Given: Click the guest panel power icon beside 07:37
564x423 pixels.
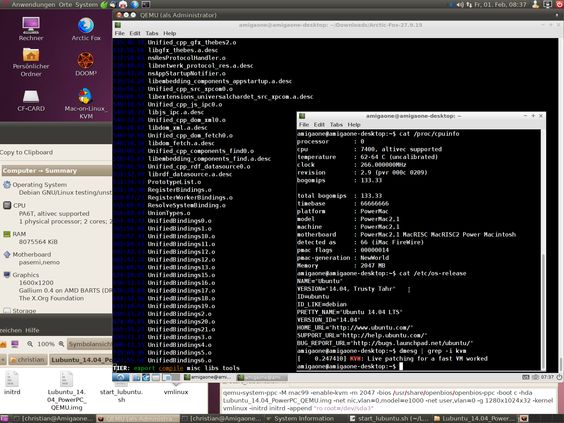Looking at the screenshot, I should pyautogui.click(x=559, y=377).
